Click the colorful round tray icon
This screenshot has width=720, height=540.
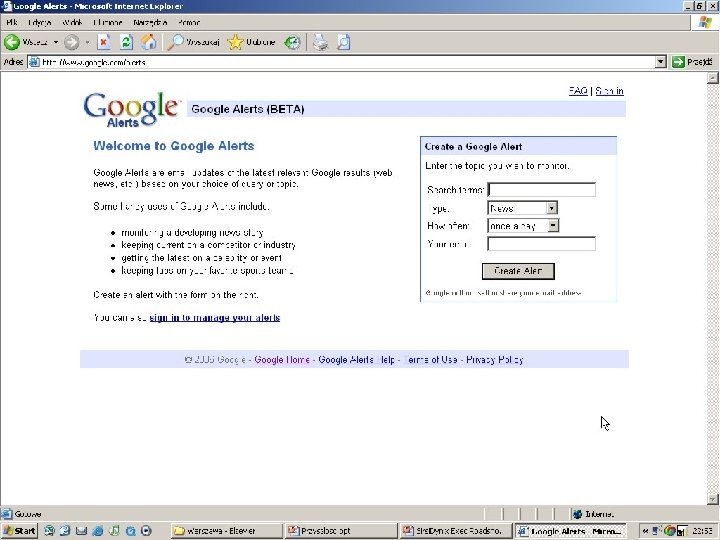click(669, 531)
